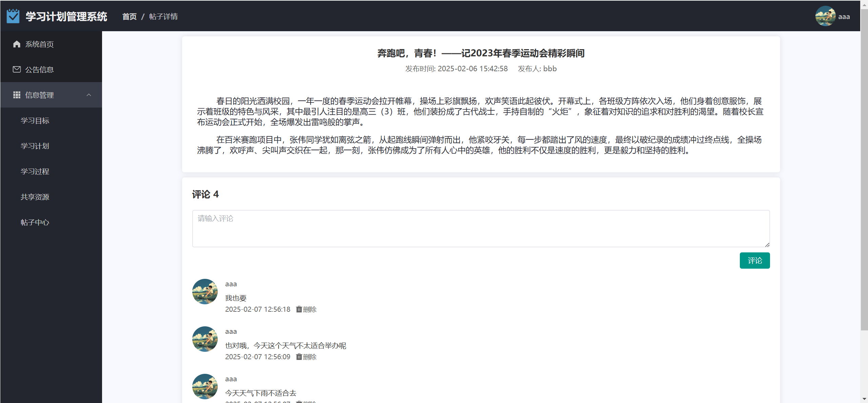Click the envelope icon beside 公告信息

click(x=17, y=70)
